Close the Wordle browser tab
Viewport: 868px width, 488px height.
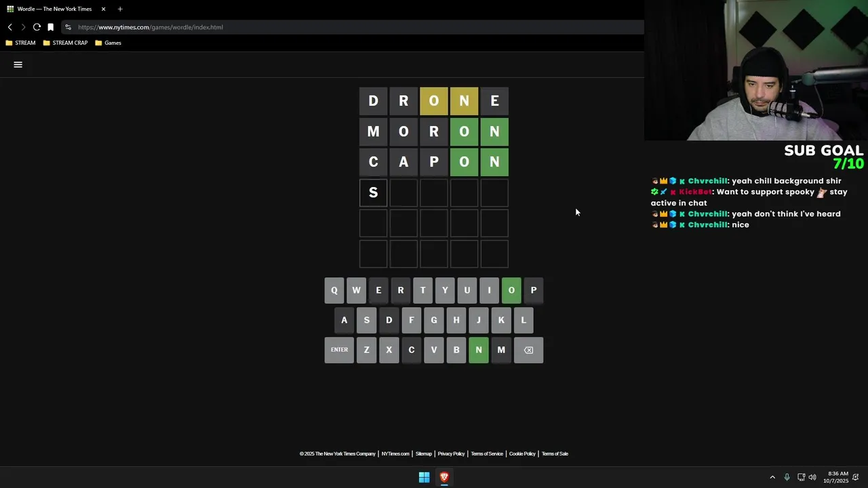pyautogui.click(x=103, y=9)
